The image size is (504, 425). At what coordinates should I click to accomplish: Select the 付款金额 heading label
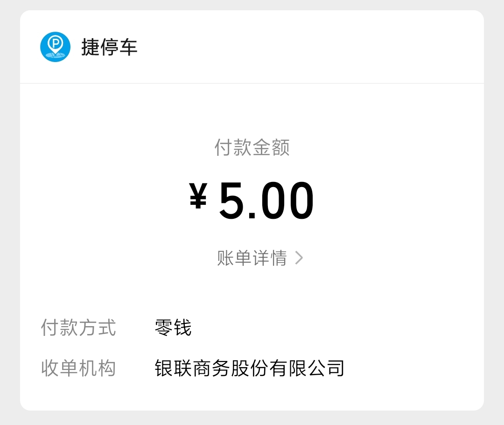point(252,147)
